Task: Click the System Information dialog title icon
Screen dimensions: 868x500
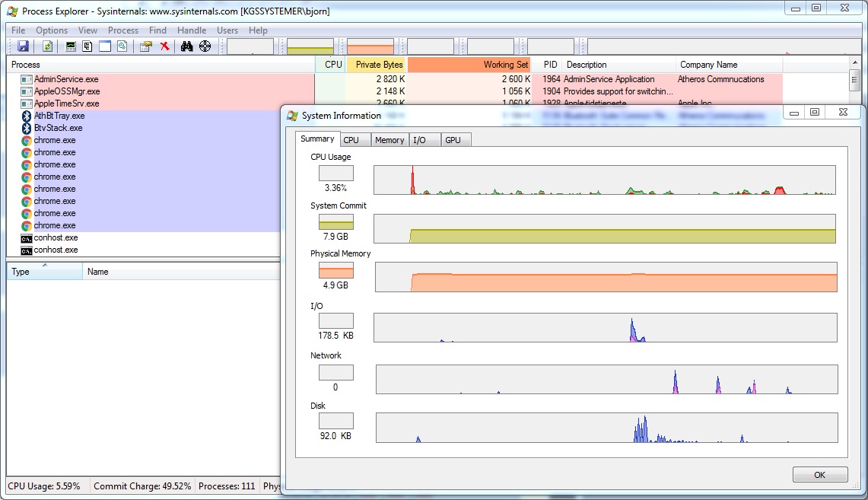Action: point(291,116)
